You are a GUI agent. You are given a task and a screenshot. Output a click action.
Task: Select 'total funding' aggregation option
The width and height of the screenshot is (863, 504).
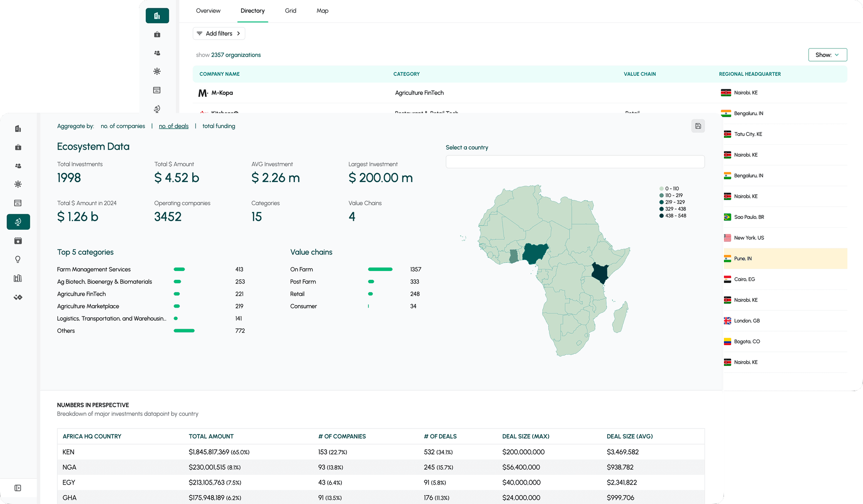click(219, 126)
